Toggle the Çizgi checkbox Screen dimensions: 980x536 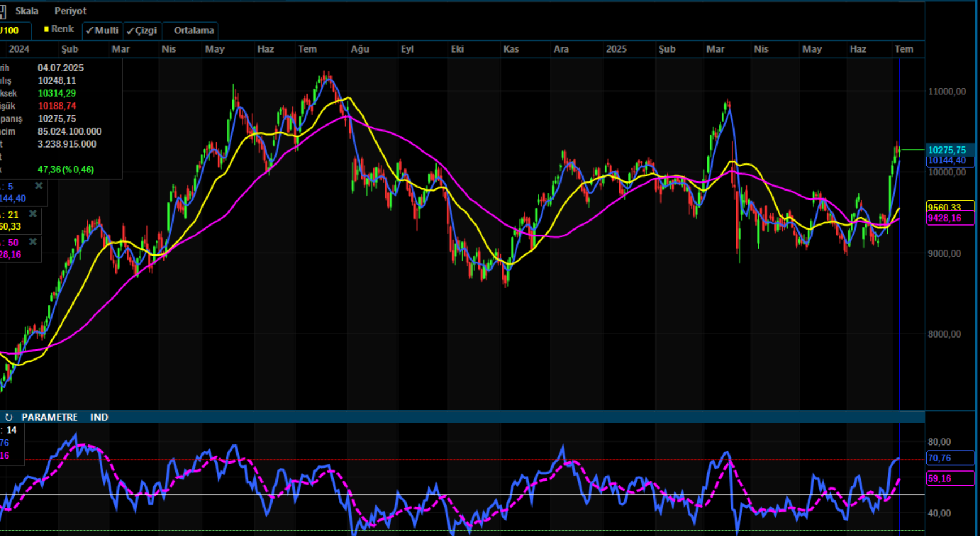pos(142,31)
